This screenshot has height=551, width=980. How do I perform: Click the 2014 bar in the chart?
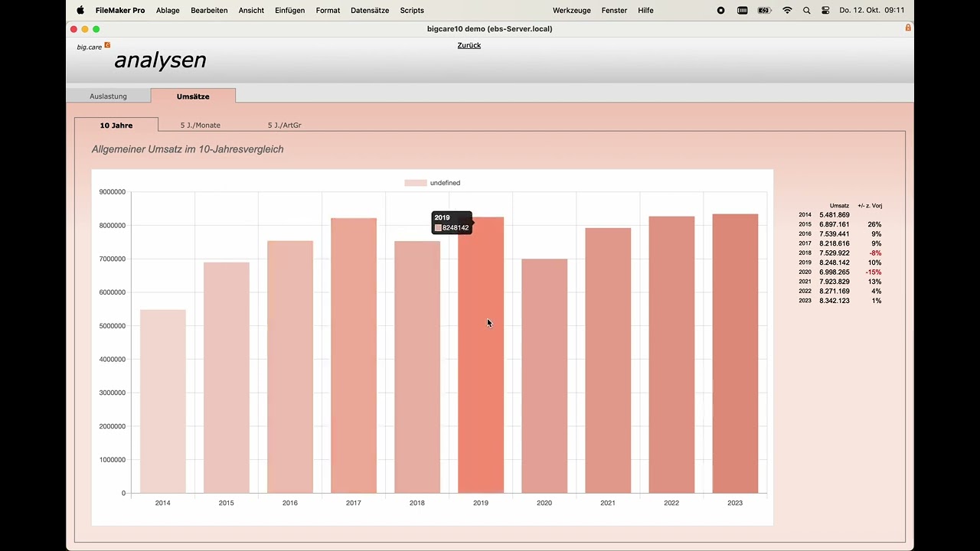163,401
